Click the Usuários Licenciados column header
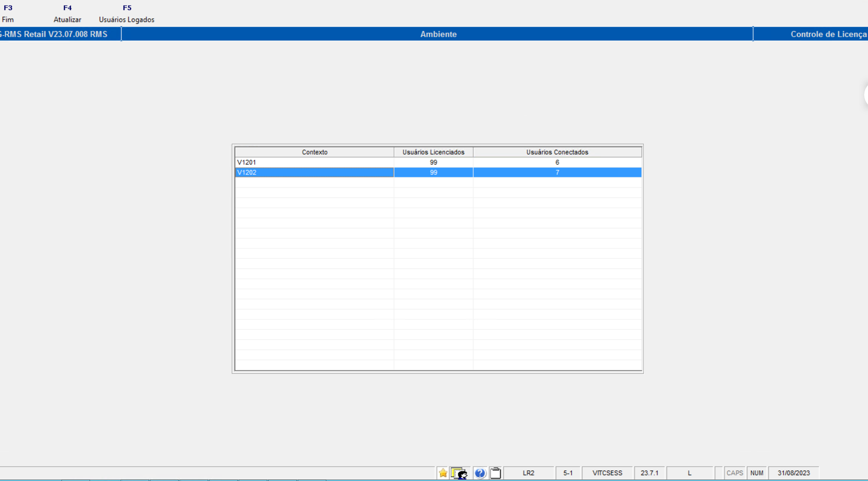The width and height of the screenshot is (868, 481). tap(433, 152)
